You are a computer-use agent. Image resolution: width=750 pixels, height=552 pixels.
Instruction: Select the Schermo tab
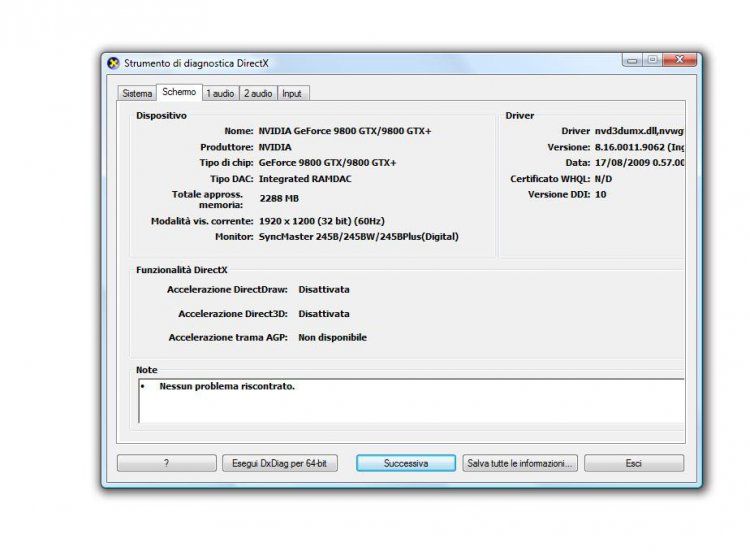[179, 92]
